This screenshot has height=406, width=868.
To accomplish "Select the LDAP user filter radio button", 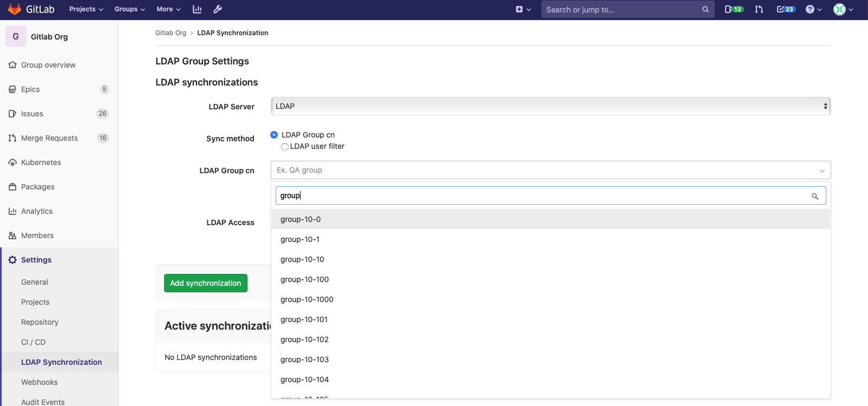I will [285, 147].
